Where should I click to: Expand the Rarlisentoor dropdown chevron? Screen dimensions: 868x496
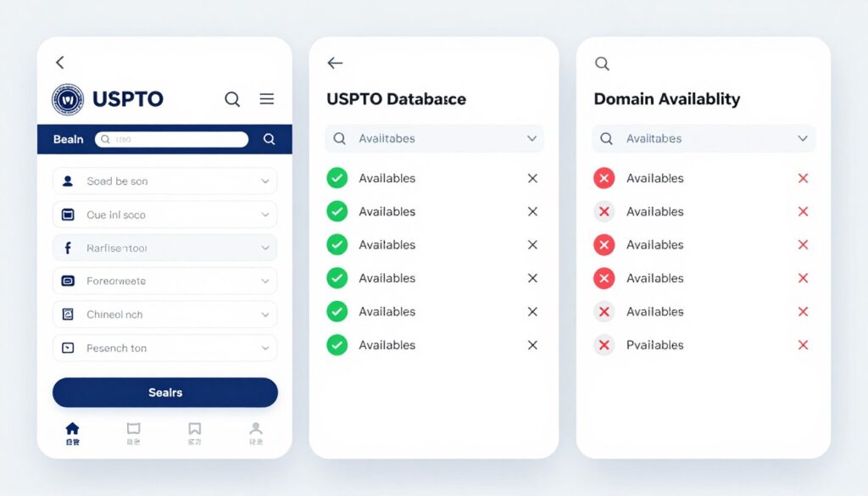[265, 248]
